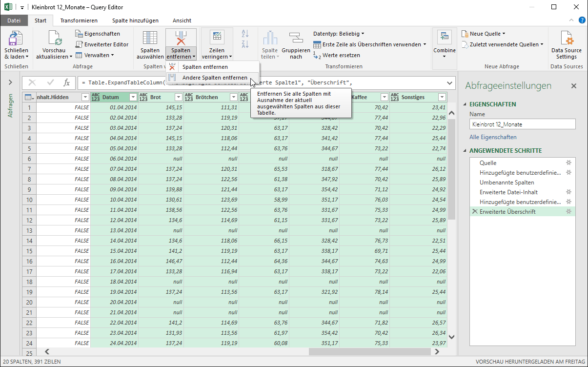Select the cell with date 06.04.2014
The height and width of the screenshot is (367, 588).
click(x=114, y=159)
